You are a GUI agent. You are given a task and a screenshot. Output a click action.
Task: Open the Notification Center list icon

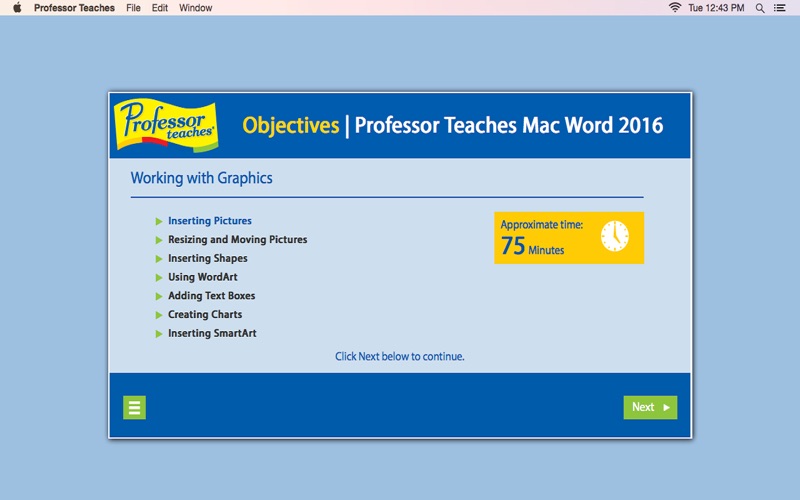tap(780, 8)
